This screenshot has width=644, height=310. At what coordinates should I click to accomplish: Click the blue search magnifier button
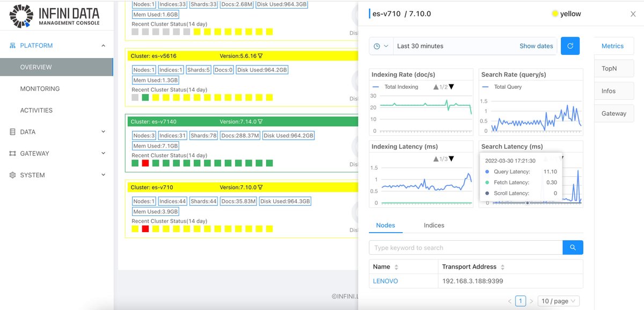(x=573, y=247)
